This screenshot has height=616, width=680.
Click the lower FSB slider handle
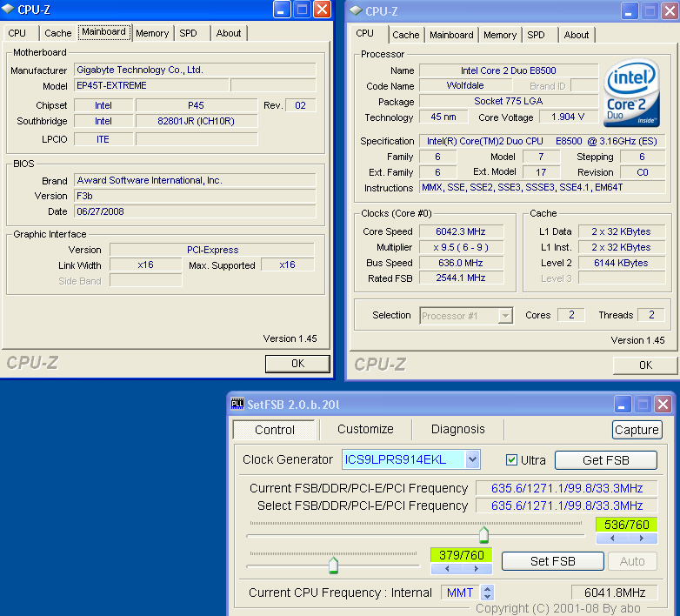click(333, 565)
